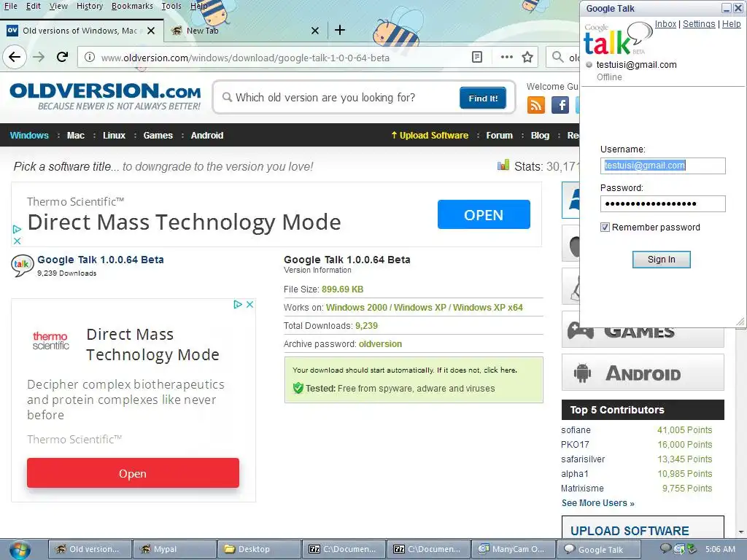This screenshot has width=747, height=560.
Task: Open the Inbox link in Google Talk
Action: [665, 24]
